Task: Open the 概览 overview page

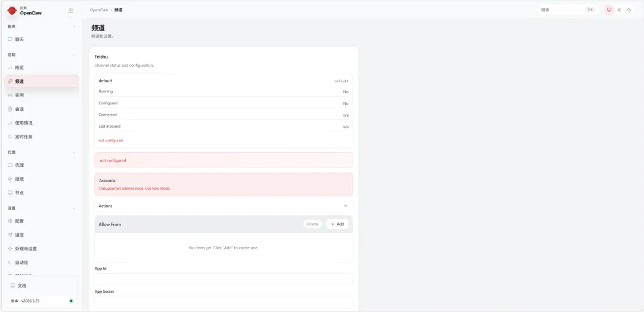Action: pos(42,67)
